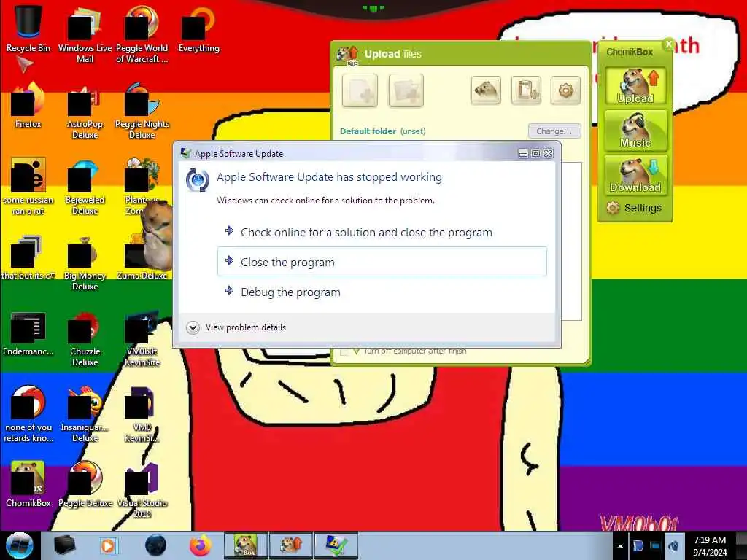747x560 pixels.
Task: Open Visual Studio 2015 desktop shortcut
Action: pos(142,489)
